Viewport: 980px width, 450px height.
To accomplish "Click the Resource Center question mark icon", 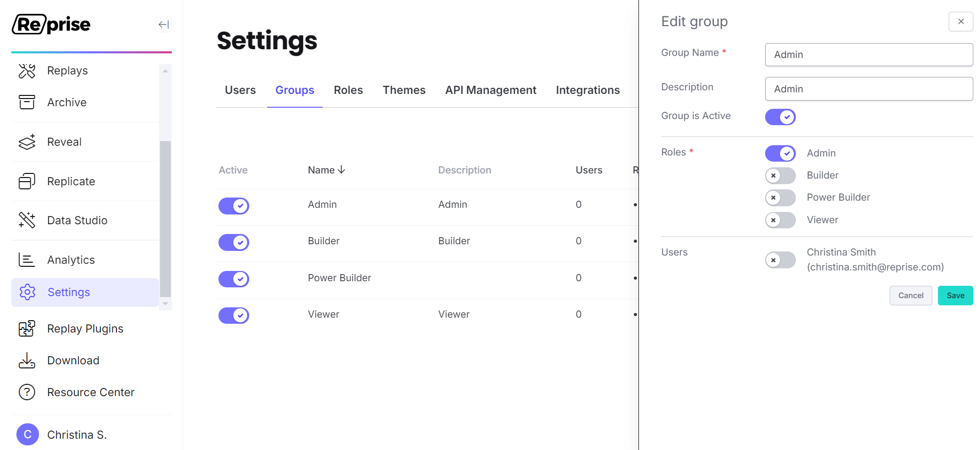I will [x=27, y=392].
